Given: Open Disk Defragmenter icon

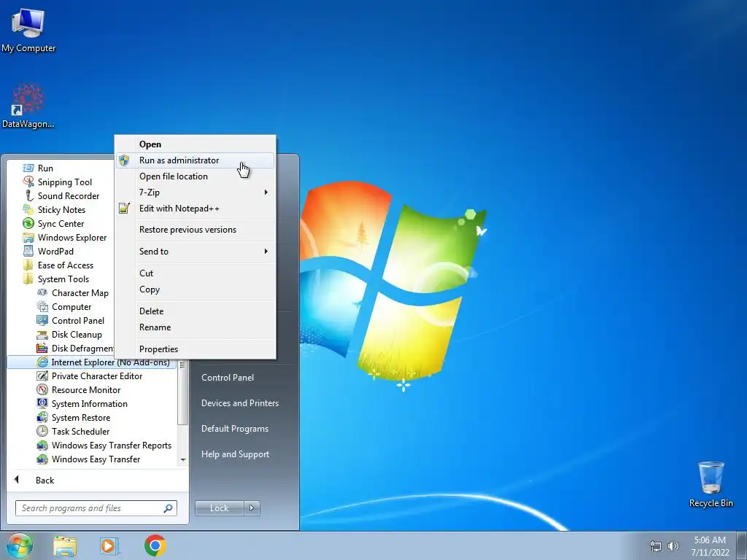Looking at the screenshot, I should [42, 348].
